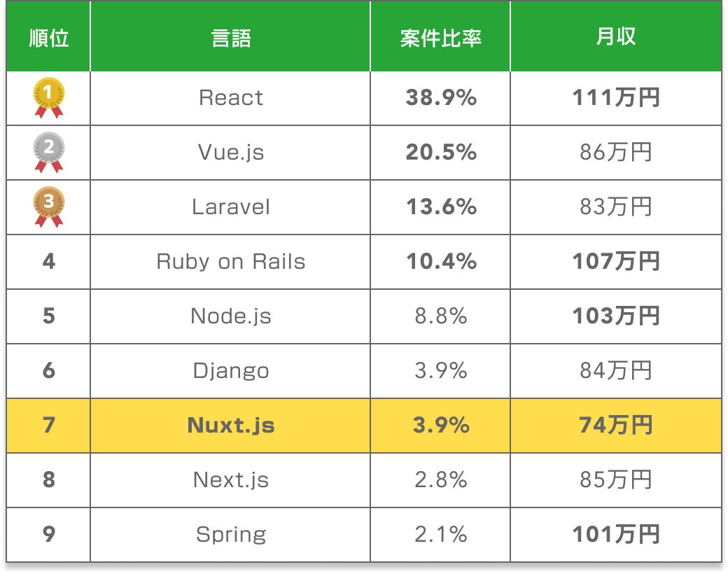This screenshot has height=574, width=728.
Task: Select the 月収 column header
Action: click(616, 37)
